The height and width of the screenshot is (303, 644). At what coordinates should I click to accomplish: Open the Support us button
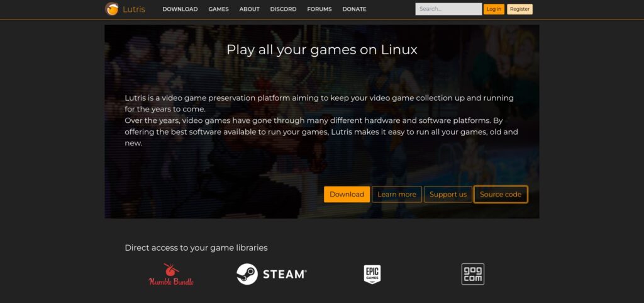click(448, 195)
